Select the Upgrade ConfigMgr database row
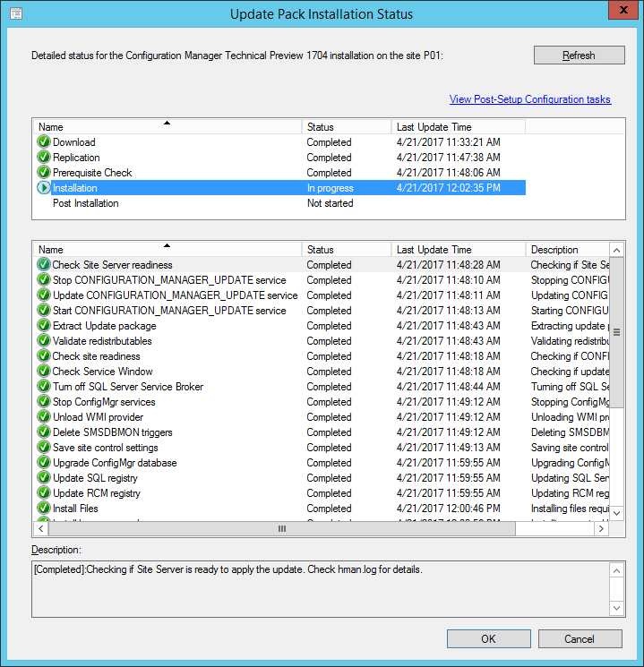The image size is (644, 667). click(322, 462)
